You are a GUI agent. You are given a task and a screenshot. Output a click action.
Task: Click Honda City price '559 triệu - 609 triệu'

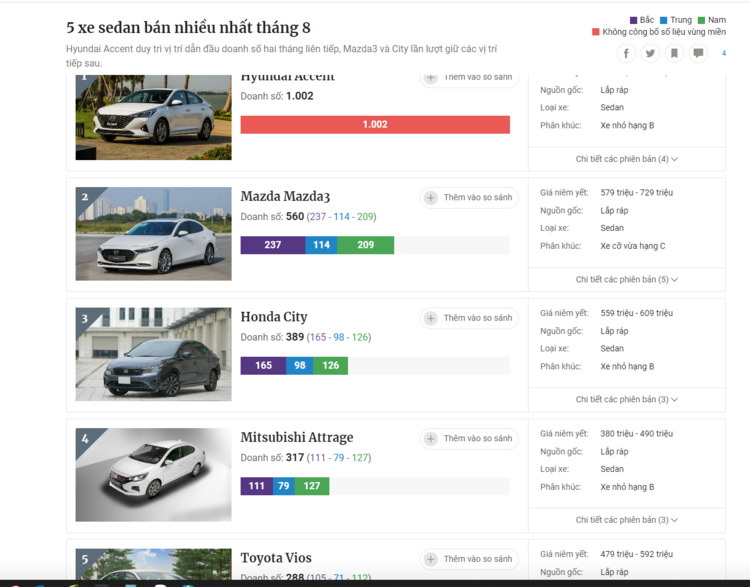[x=637, y=313]
